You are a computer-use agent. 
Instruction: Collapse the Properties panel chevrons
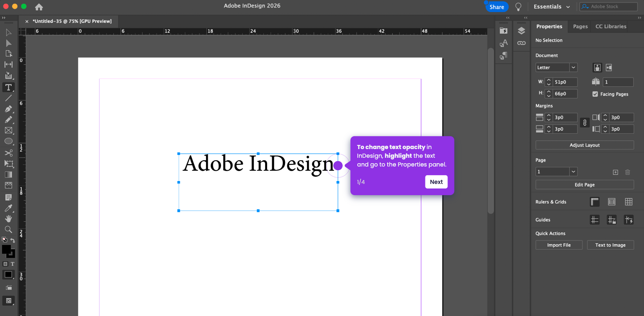[639, 18]
